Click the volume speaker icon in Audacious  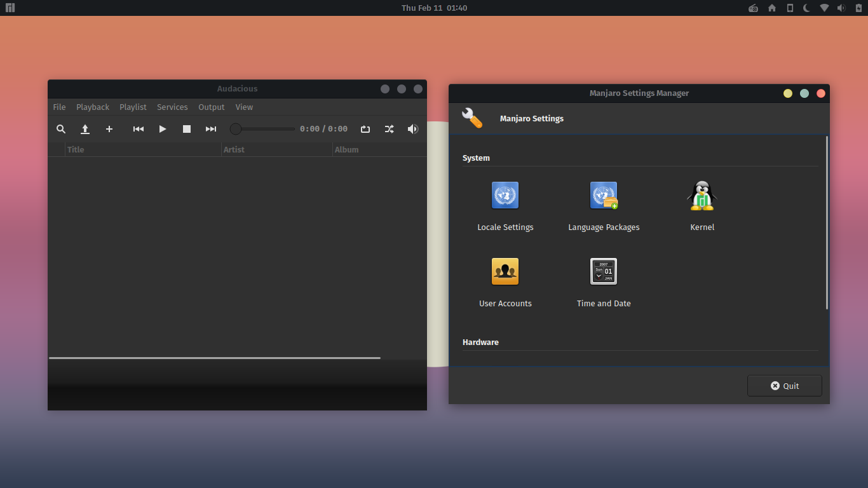click(412, 129)
